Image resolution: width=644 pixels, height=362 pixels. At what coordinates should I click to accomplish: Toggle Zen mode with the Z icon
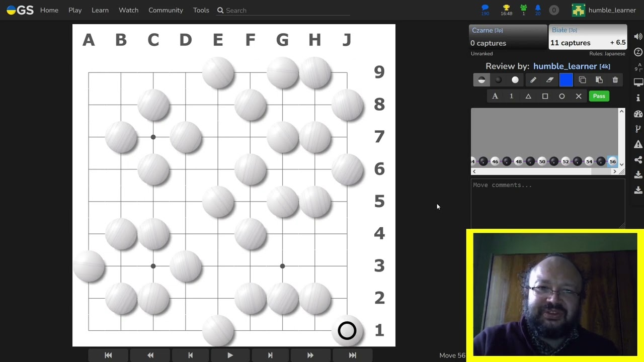click(x=638, y=52)
